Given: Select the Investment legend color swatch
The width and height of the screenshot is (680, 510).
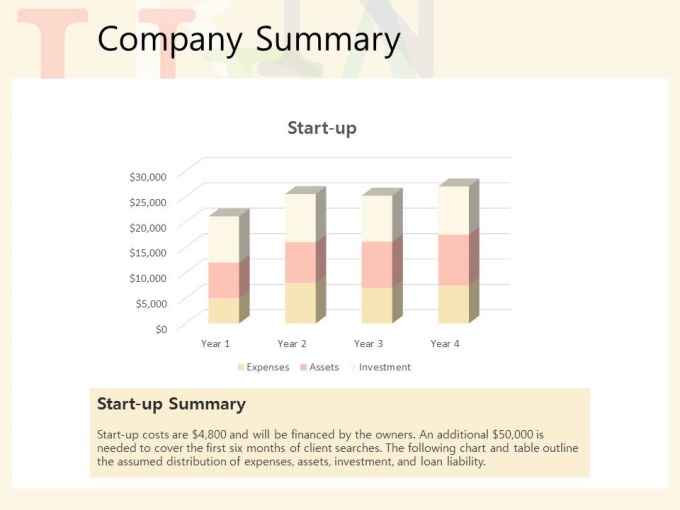Looking at the screenshot, I should 353,368.
